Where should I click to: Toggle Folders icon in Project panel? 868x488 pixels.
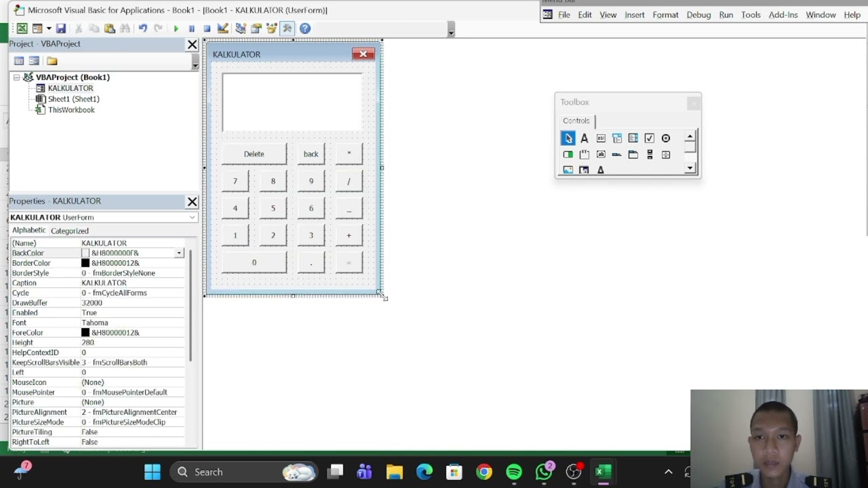(52, 61)
